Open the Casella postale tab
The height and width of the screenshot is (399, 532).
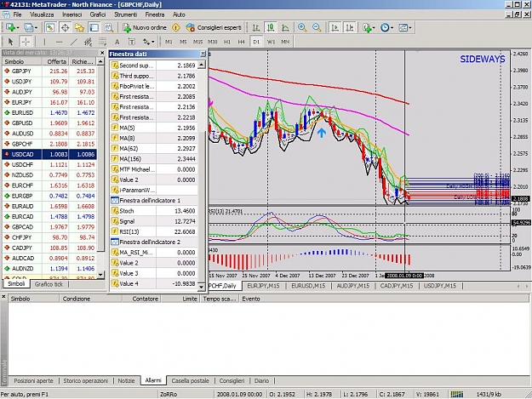[191, 380]
